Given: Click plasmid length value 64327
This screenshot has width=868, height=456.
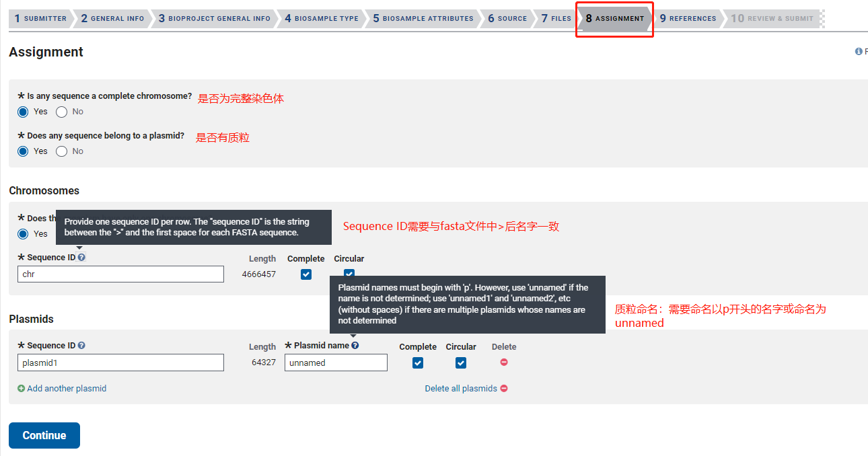Looking at the screenshot, I should point(263,363).
